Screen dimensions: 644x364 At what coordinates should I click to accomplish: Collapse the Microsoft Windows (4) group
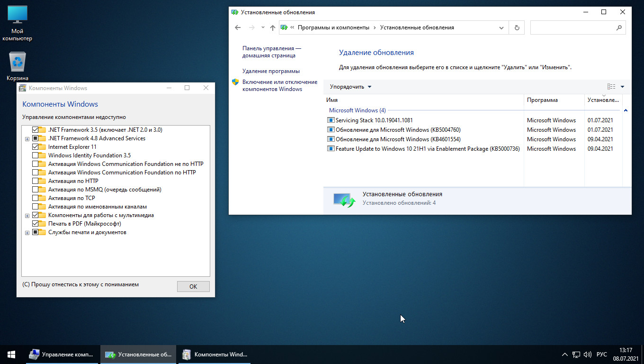click(626, 110)
